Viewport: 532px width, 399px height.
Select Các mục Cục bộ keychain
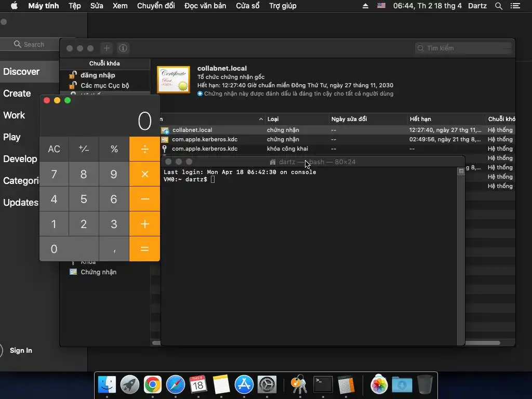point(105,86)
